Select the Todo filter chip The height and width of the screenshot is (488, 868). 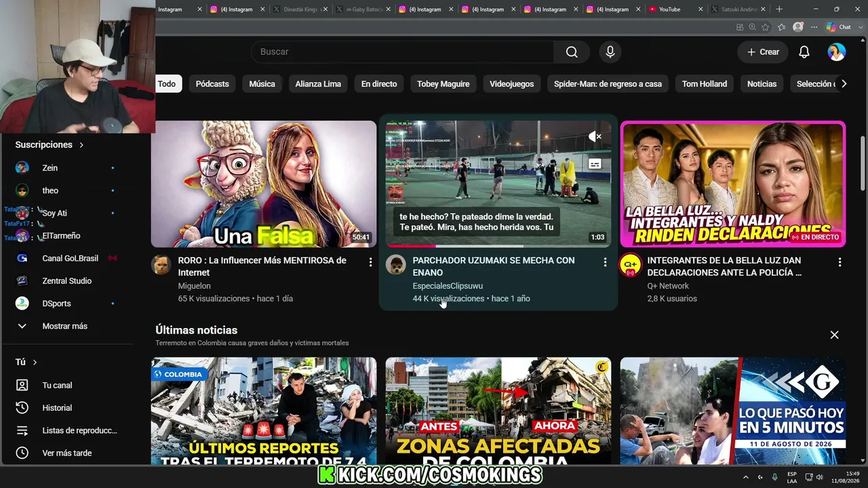click(166, 84)
